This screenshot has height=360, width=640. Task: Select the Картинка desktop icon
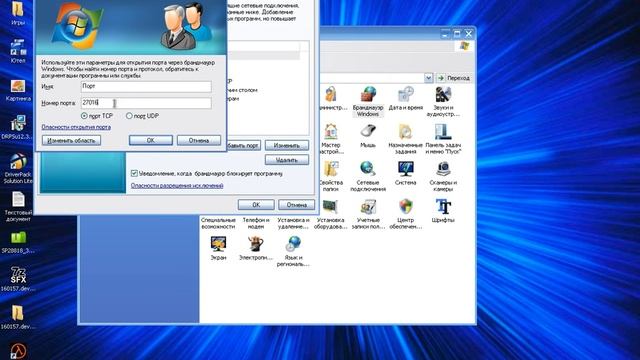tap(18, 90)
